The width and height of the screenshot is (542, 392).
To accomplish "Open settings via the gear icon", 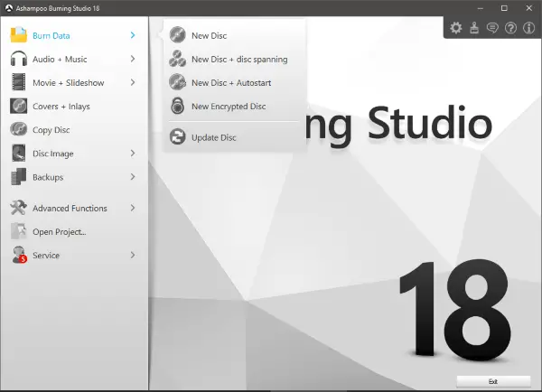I will 456,28.
